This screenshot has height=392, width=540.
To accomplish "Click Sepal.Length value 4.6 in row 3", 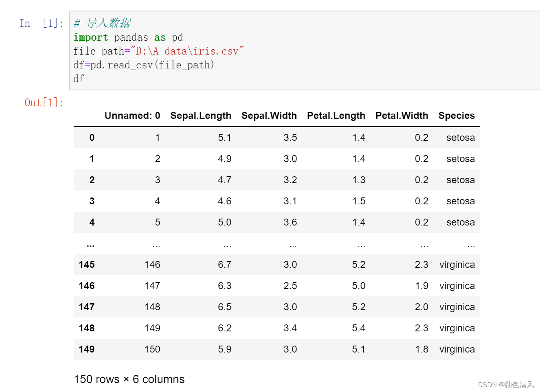I will [224, 201].
